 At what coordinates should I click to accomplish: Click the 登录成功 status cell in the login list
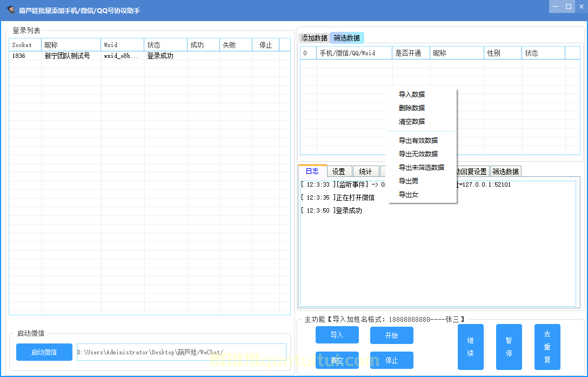(165, 56)
